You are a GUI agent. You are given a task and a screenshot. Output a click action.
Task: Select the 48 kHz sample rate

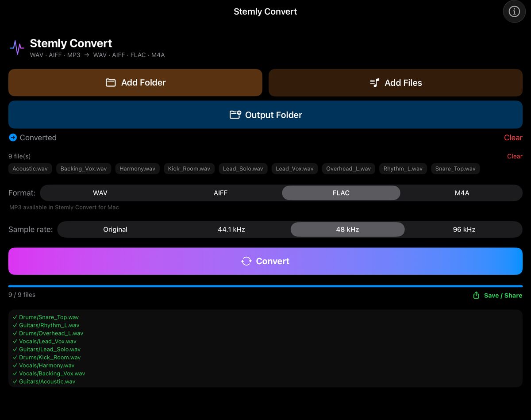click(x=347, y=230)
